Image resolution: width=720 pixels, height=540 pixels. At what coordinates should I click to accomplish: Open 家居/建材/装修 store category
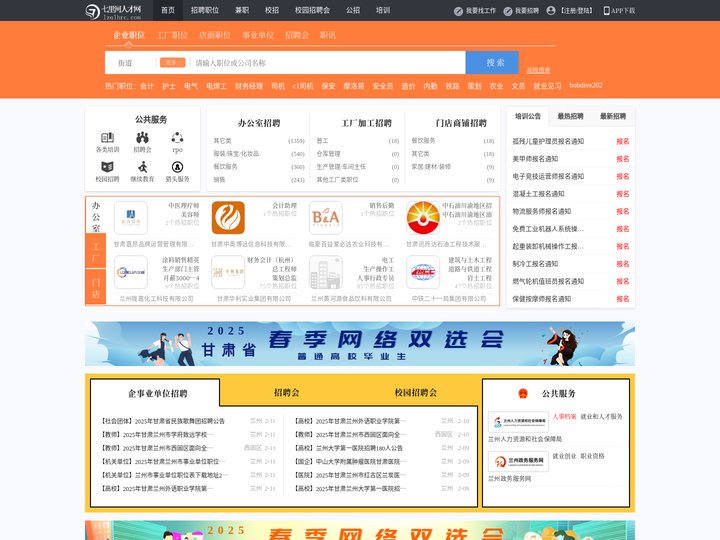point(431,167)
